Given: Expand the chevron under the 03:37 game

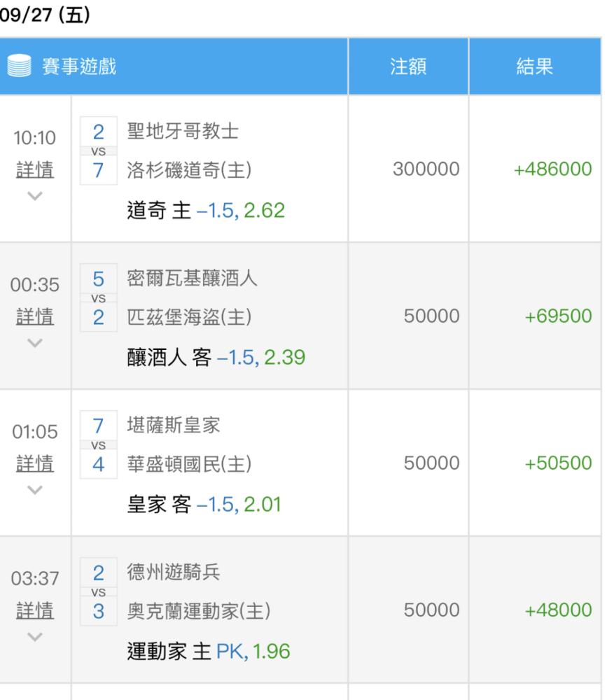Looking at the screenshot, I should click(35, 636).
